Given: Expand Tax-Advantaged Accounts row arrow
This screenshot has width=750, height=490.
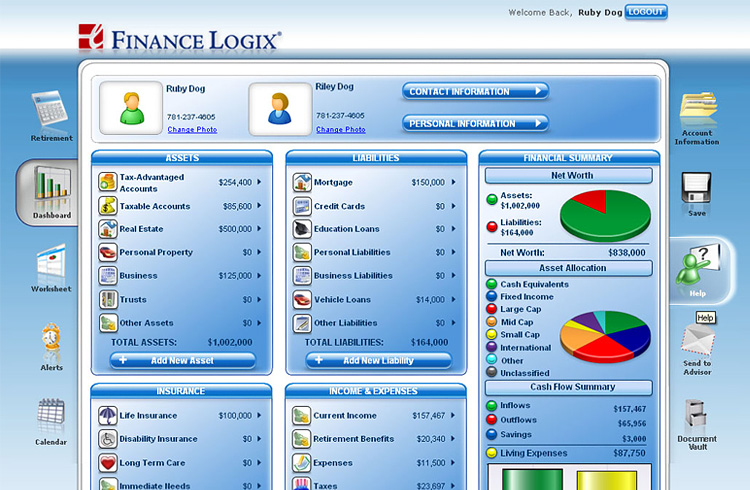Looking at the screenshot, I should [259, 182].
